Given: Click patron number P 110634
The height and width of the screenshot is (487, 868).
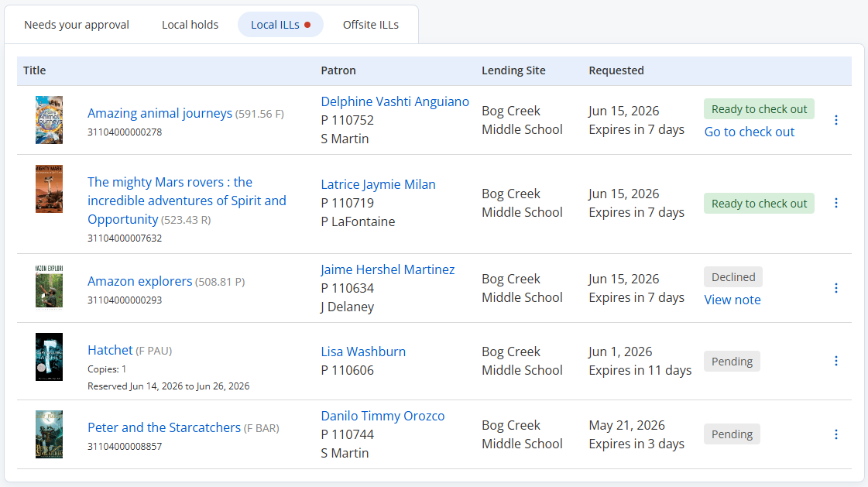Looking at the screenshot, I should coord(347,288).
